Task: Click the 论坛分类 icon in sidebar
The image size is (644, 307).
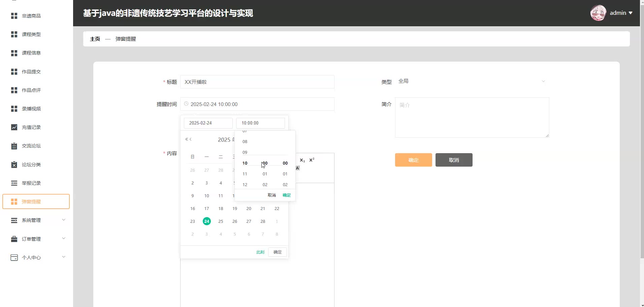Action: pyautogui.click(x=14, y=165)
